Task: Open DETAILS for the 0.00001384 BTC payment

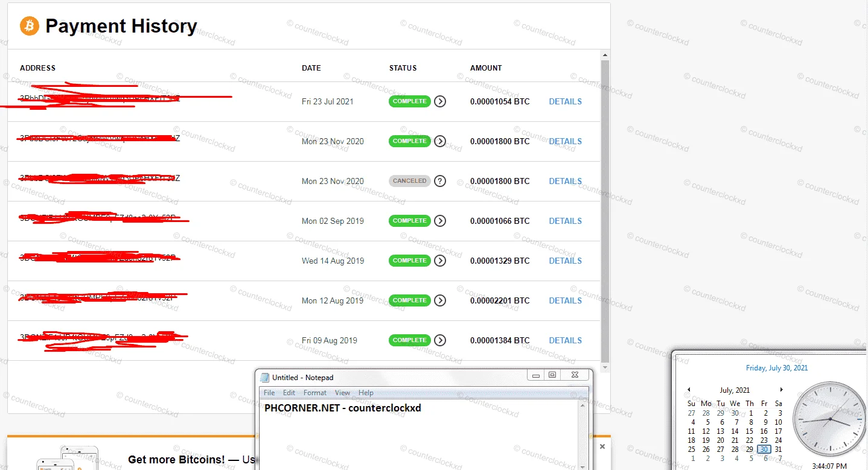Action: pos(566,340)
